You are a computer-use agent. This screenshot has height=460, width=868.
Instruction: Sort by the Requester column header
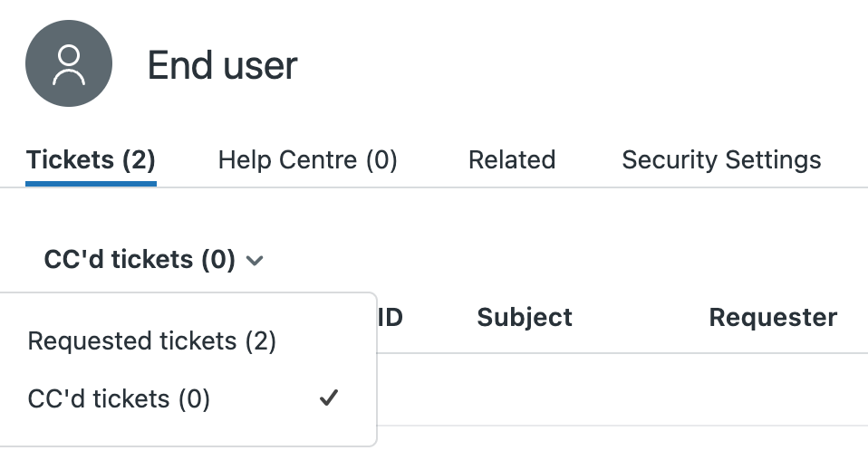[x=772, y=317]
